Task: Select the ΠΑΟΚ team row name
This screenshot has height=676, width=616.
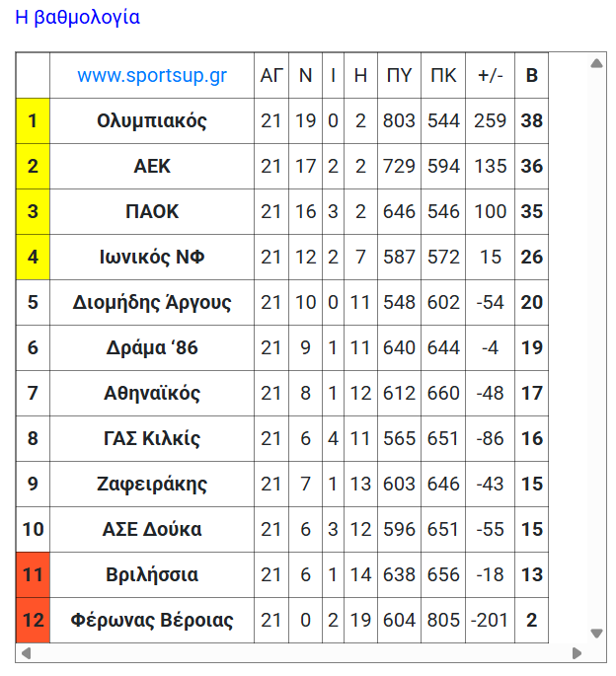Action: tap(152, 212)
